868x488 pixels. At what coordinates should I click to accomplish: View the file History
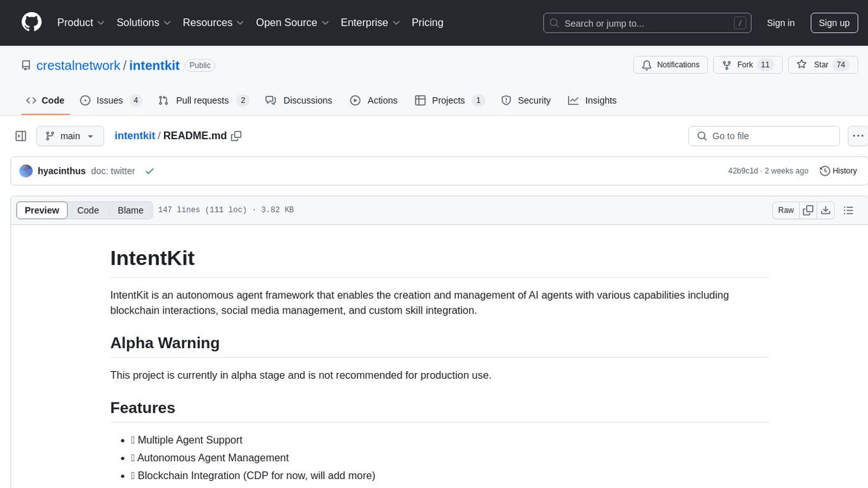838,171
